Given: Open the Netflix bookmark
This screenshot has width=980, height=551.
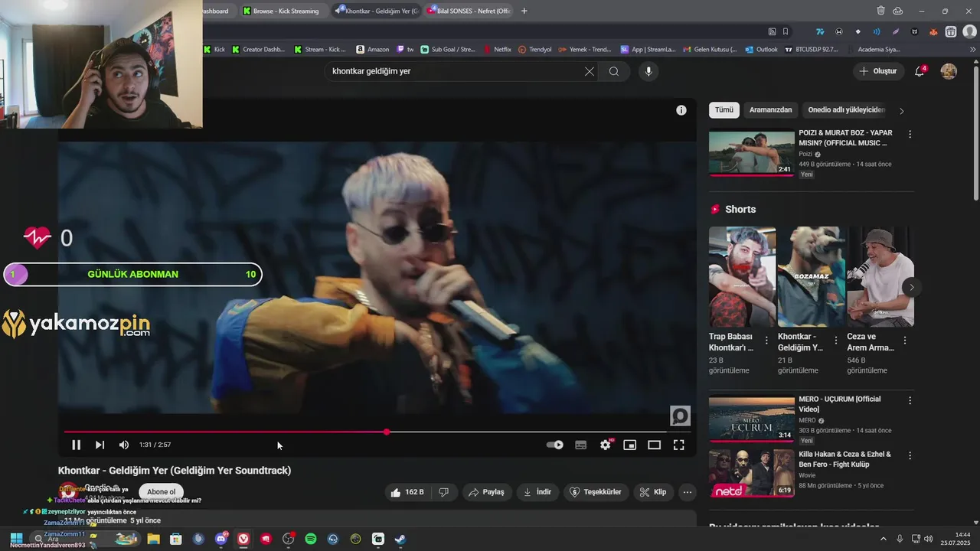Looking at the screenshot, I should 497,49.
